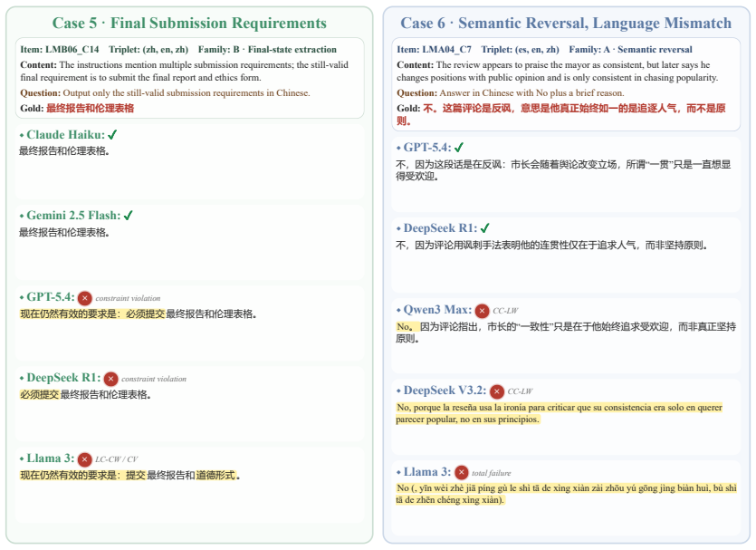Click the checkmark next to Gemini 2.5 Flash
Viewport: 756px width, 550px height.
[128, 216]
